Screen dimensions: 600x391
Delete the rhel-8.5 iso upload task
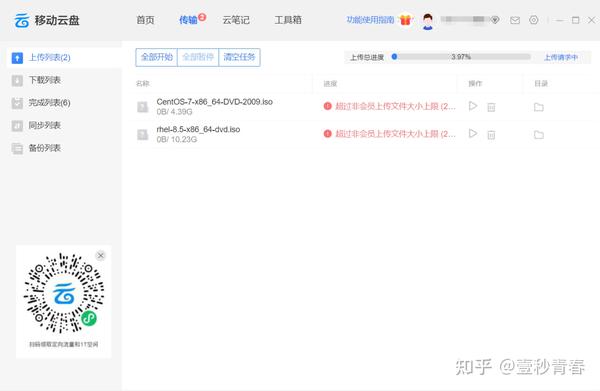click(491, 135)
